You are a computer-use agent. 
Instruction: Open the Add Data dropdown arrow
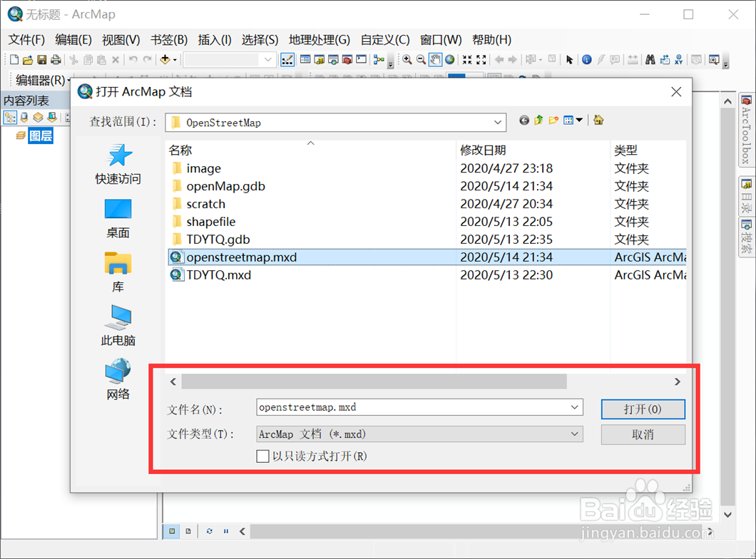[175, 60]
